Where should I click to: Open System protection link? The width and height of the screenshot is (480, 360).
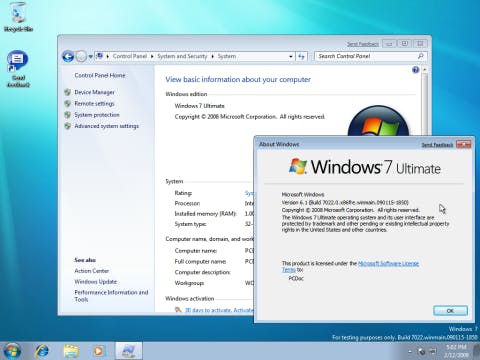(97, 115)
